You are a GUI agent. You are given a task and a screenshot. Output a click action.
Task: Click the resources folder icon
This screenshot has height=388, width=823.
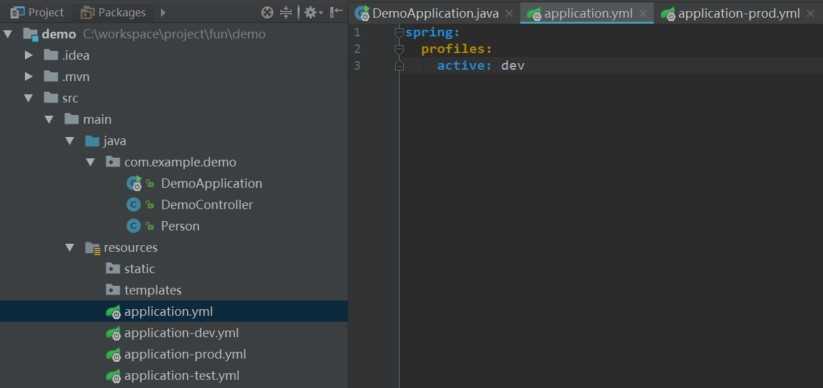click(x=92, y=248)
